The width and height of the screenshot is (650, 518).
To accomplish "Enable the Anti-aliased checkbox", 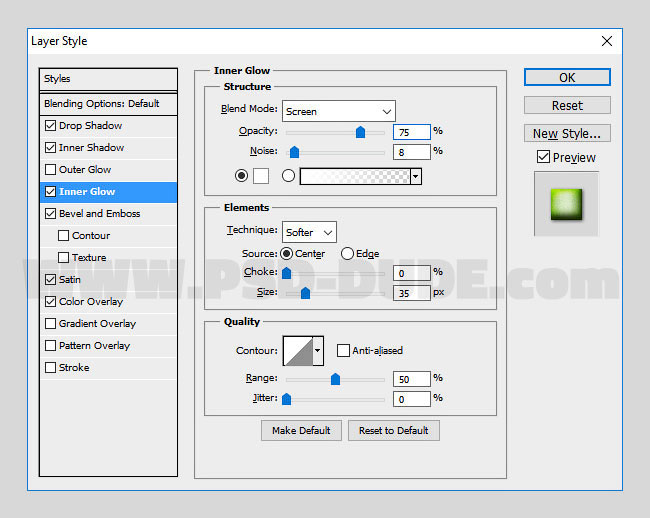I will click(x=343, y=351).
